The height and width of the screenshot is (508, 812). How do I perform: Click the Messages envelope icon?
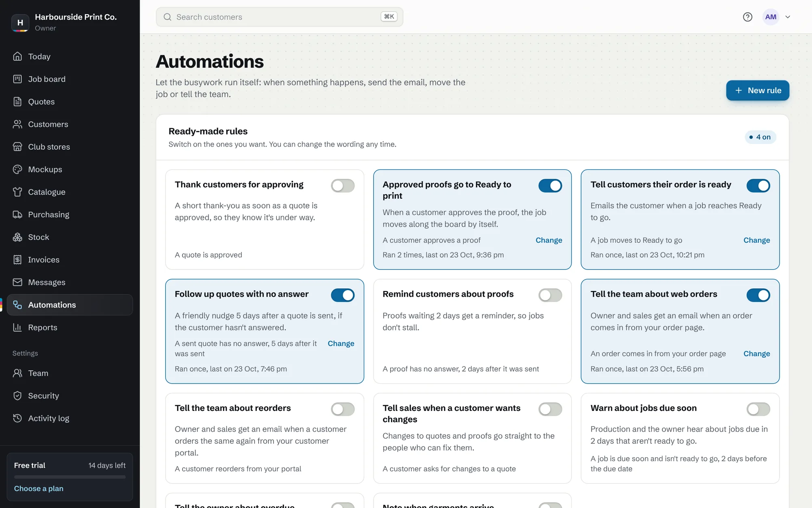(17, 282)
